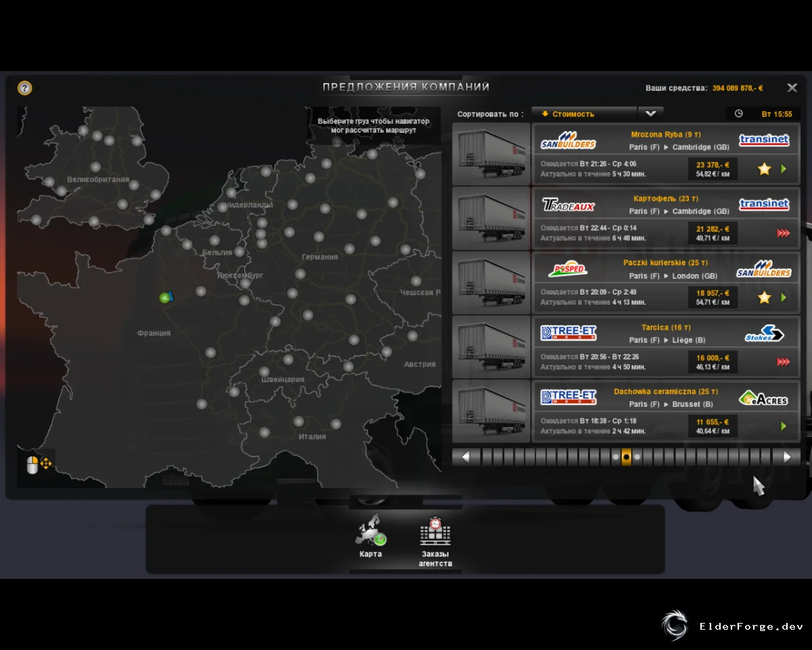This screenshot has width=812, height=650.
Task: Click the 23 378,- € price
Action: click(713, 165)
